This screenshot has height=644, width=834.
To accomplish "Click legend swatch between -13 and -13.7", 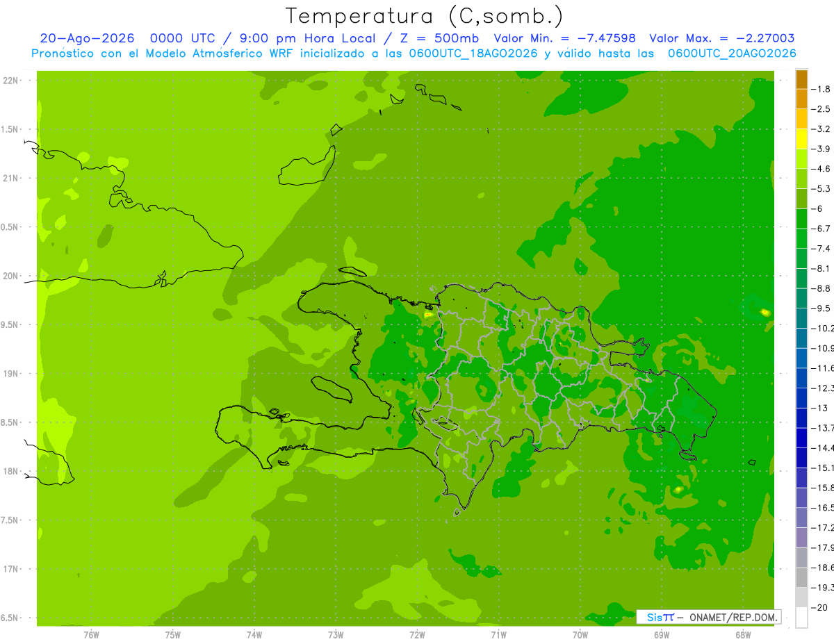I will pos(801,418).
